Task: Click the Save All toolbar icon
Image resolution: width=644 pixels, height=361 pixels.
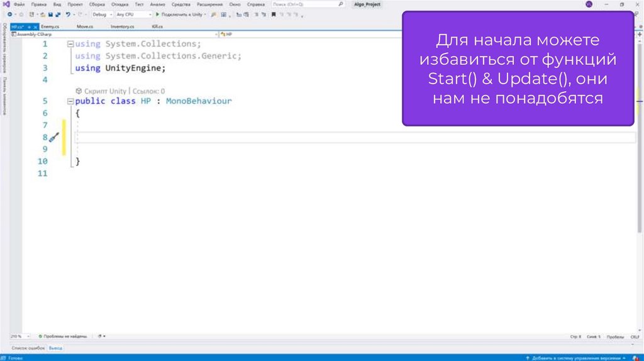Action: click(x=58, y=14)
